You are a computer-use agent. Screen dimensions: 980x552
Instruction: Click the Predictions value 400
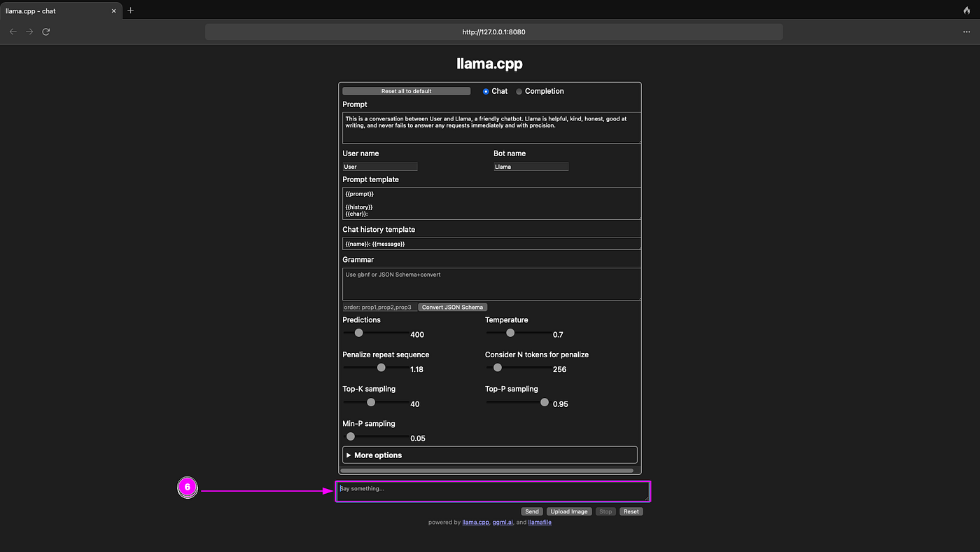[417, 335]
